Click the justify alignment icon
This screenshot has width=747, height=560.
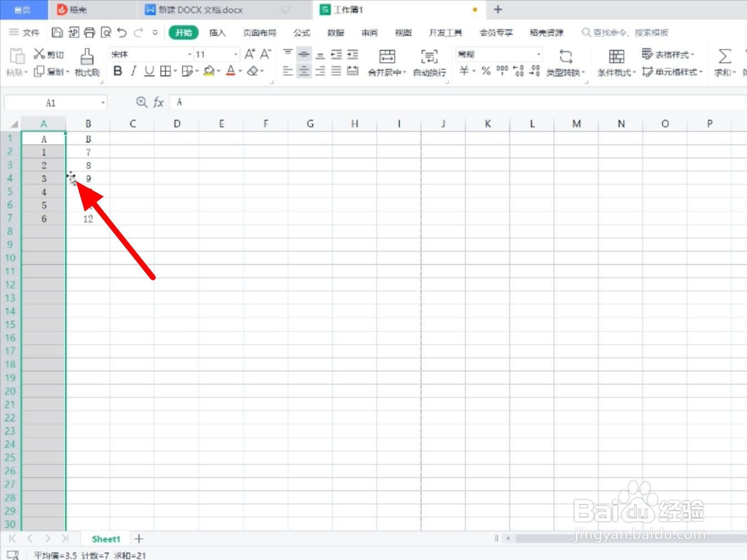pyautogui.click(x=336, y=71)
